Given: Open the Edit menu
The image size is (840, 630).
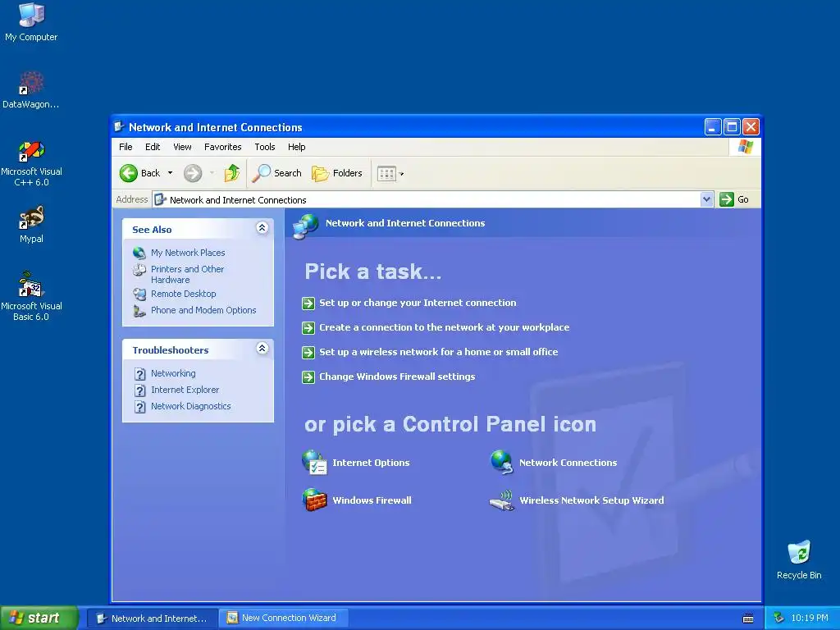Looking at the screenshot, I should (152, 147).
